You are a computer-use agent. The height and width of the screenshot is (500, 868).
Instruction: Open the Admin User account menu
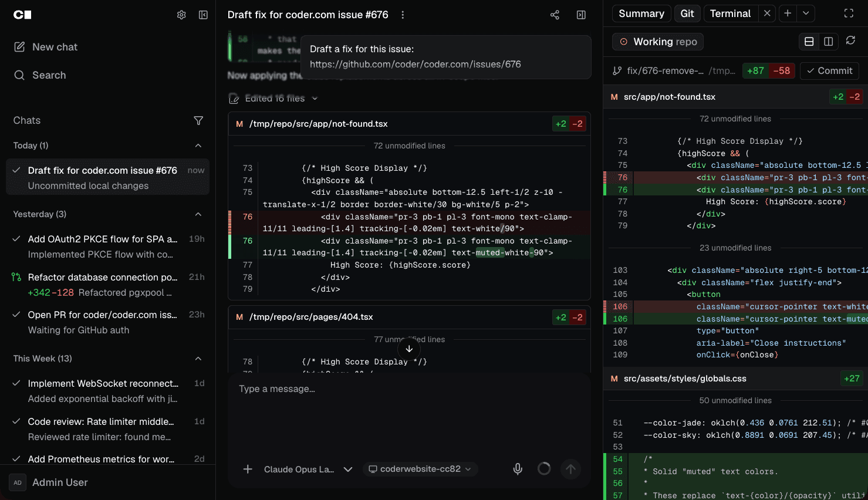tap(107, 482)
